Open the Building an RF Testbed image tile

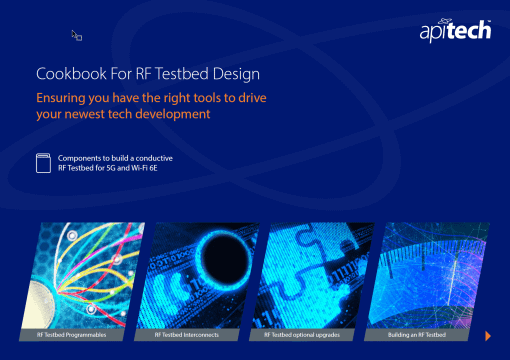428,275
